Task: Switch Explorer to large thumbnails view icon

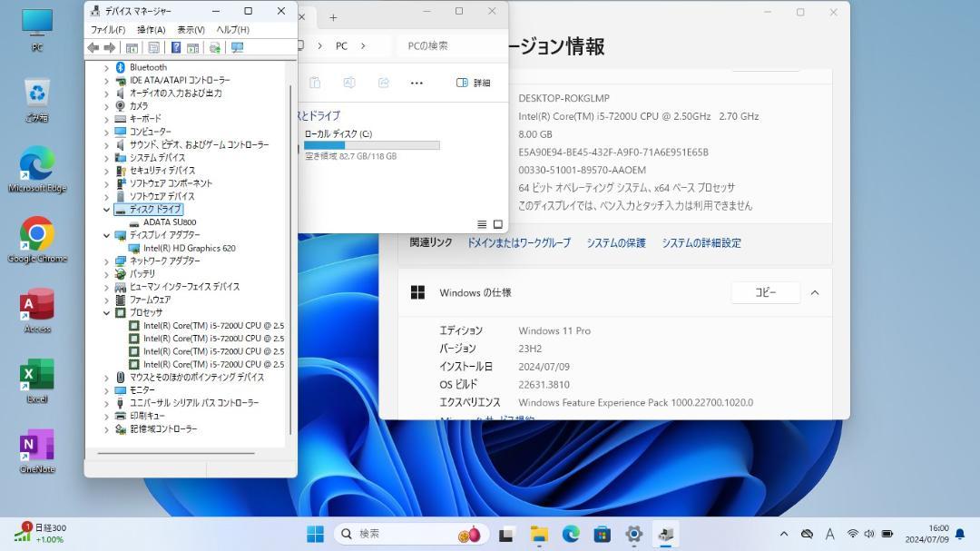Action: click(x=498, y=224)
